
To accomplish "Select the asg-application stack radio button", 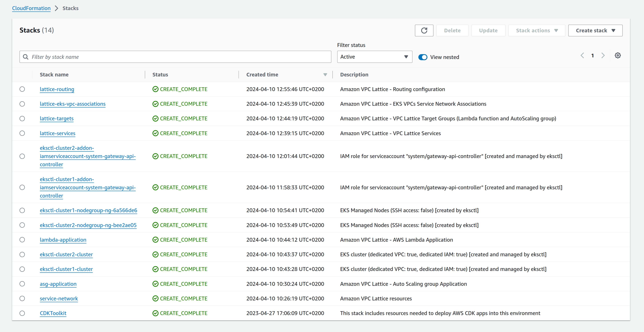I will click(22, 284).
